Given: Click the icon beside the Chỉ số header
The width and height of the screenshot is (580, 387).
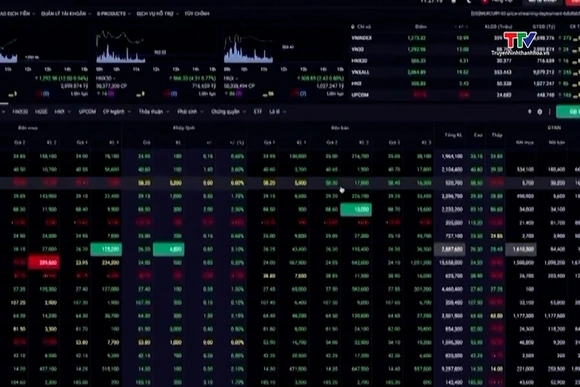Looking at the screenshot, I should (x=353, y=27).
